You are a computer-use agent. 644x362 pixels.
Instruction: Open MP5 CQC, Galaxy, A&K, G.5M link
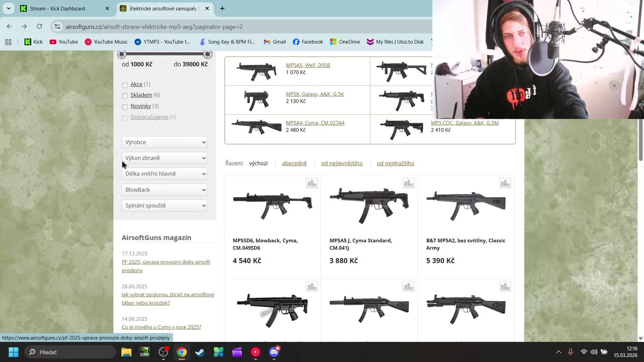coord(464,123)
